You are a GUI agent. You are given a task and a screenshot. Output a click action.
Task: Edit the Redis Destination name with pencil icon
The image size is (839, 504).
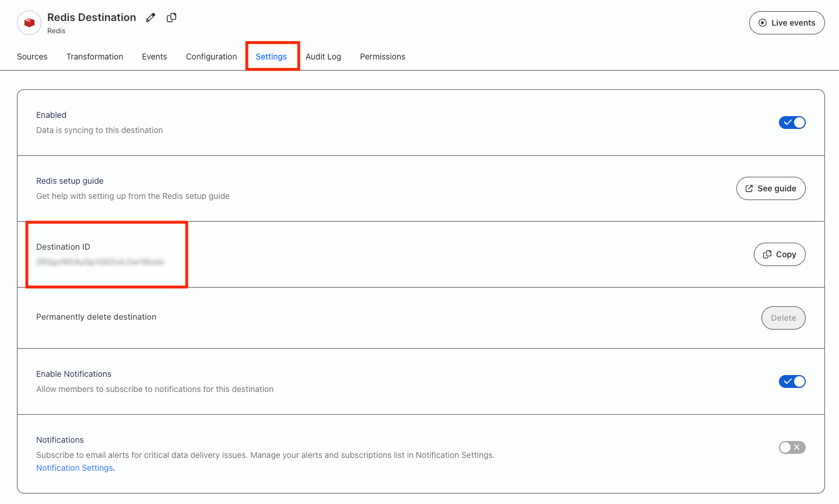[151, 17]
